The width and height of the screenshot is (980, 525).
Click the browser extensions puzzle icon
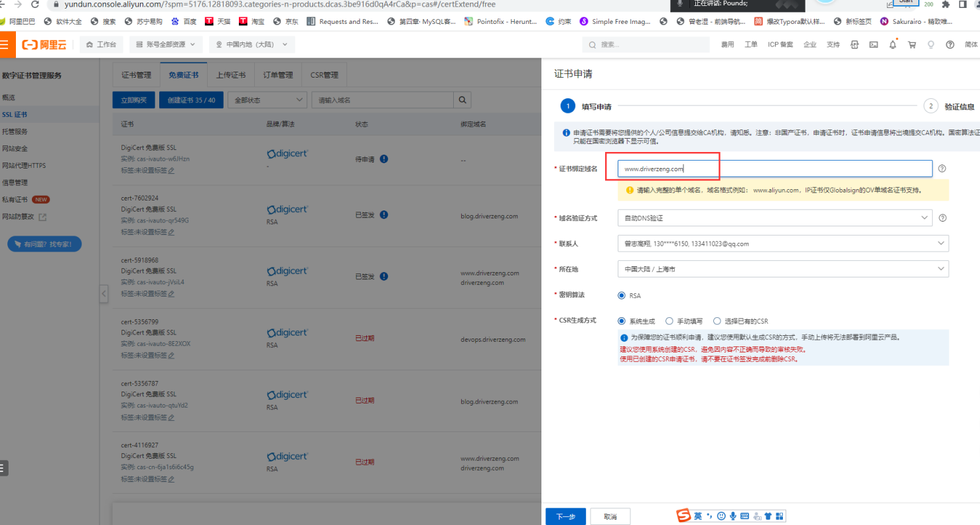(x=945, y=4)
